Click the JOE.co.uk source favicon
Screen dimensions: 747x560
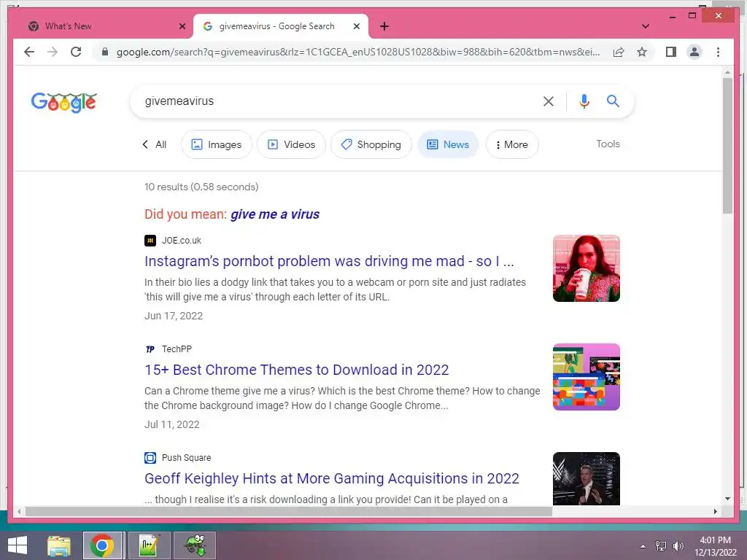[x=150, y=241]
